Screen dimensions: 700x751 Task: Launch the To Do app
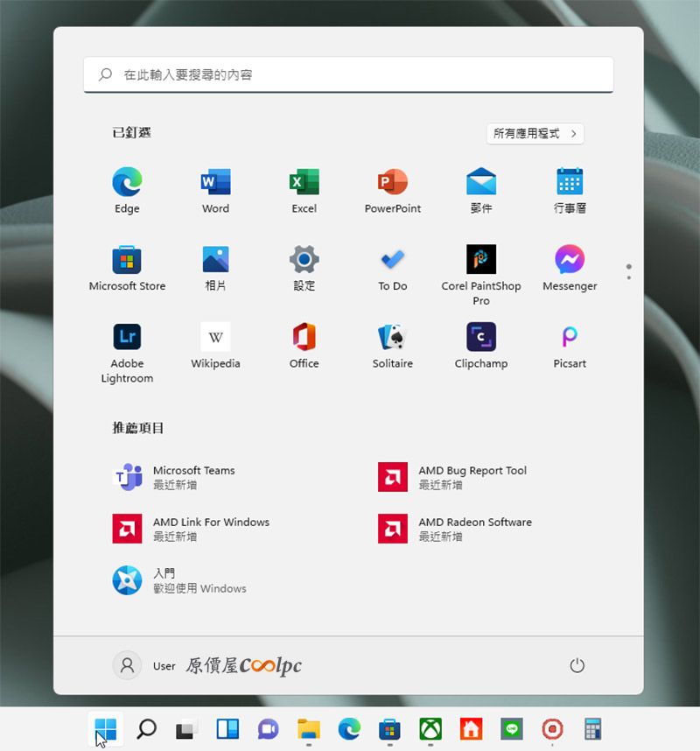(393, 267)
